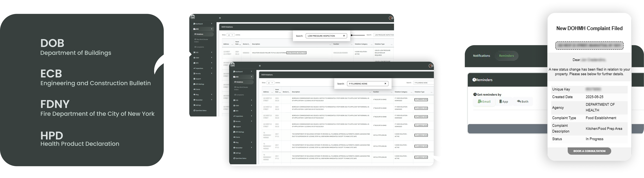This screenshot has height=178, width=644.
Task: Choose Both for reminder delivery
Action: click(x=522, y=102)
